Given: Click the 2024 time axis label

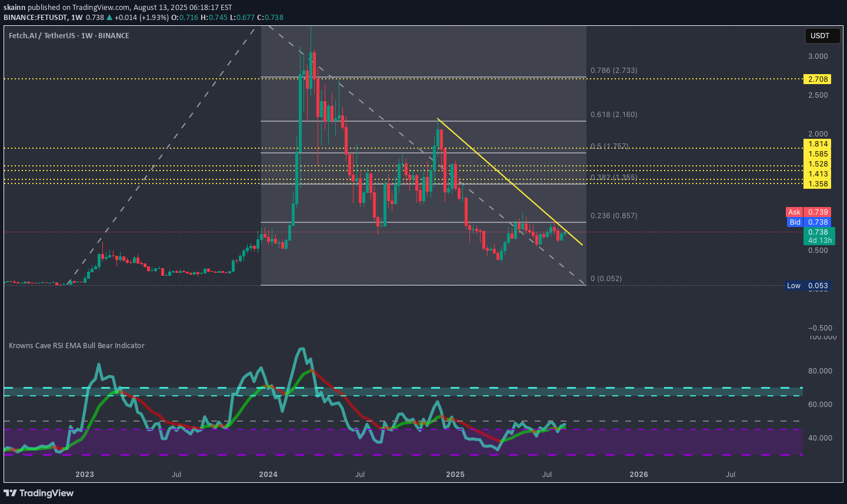Looking at the screenshot, I should [268, 475].
